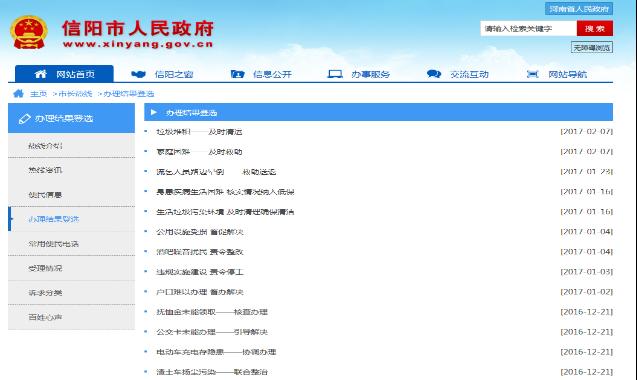Viewport: 637px width, 380px height.
Task: Click the home icon in 网站首页 tab
Action: click(41, 74)
